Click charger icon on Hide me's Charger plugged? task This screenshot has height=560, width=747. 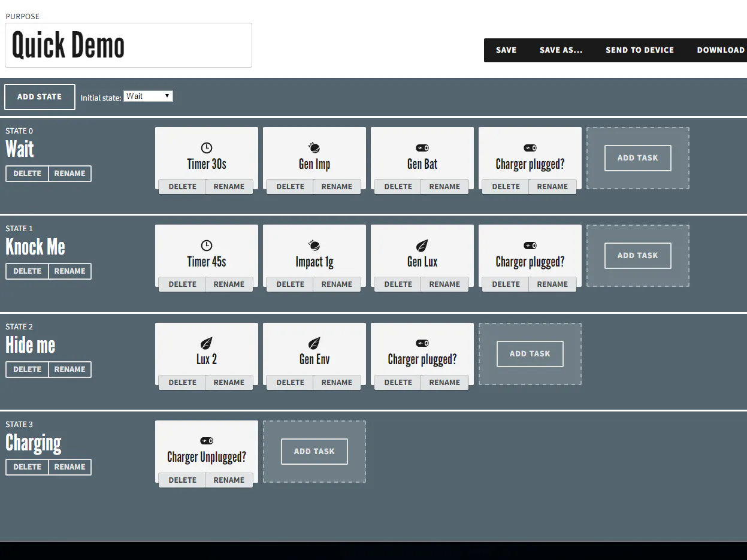point(422,343)
